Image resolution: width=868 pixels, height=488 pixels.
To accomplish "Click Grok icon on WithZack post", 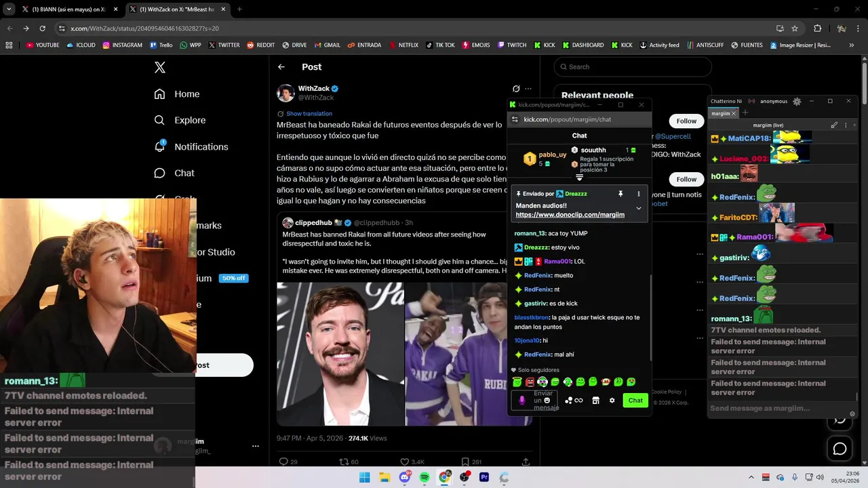I will pos(516,89).
